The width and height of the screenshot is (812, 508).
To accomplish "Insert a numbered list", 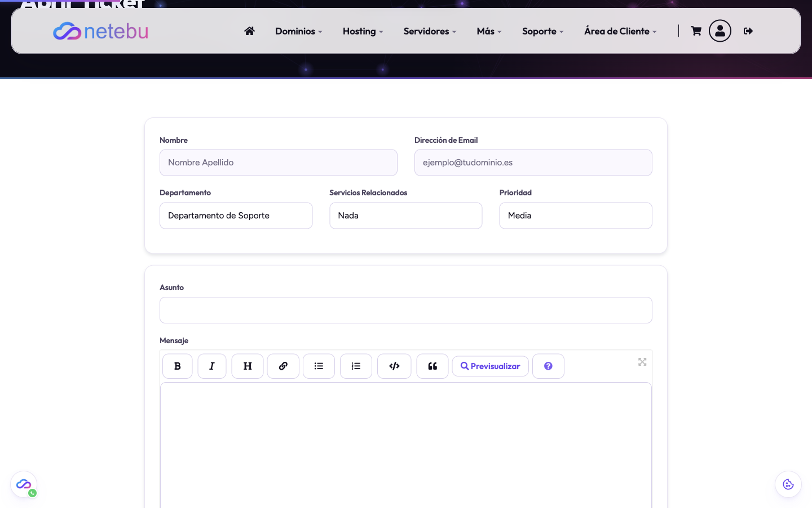I will 356,366.
